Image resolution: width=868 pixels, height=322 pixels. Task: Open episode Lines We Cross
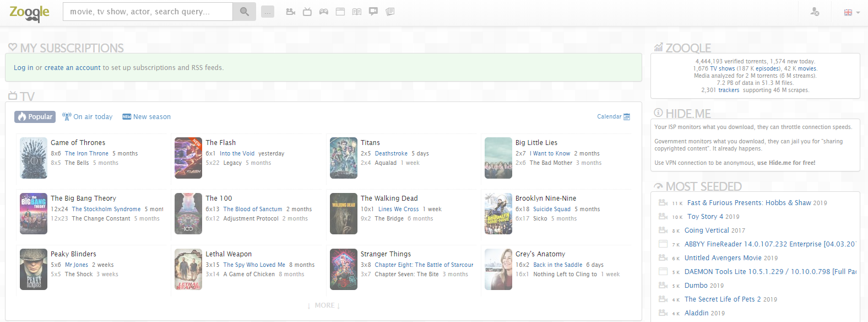(x=399, y=210)
